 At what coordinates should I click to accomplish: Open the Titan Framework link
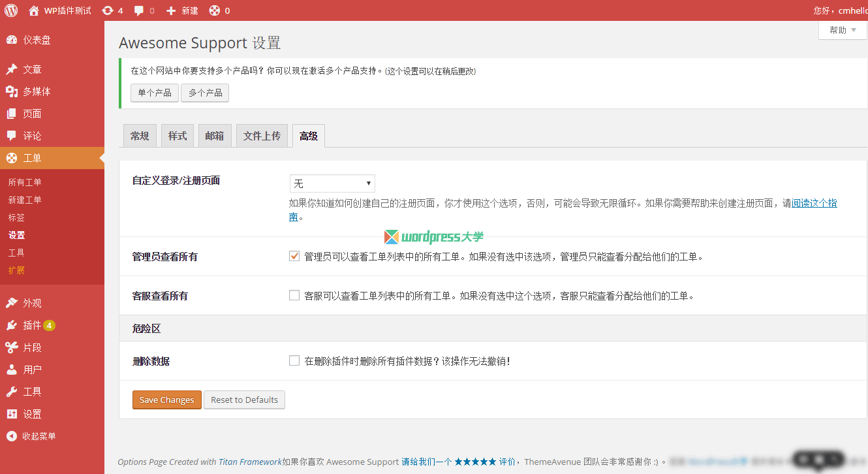pos(251,462)
